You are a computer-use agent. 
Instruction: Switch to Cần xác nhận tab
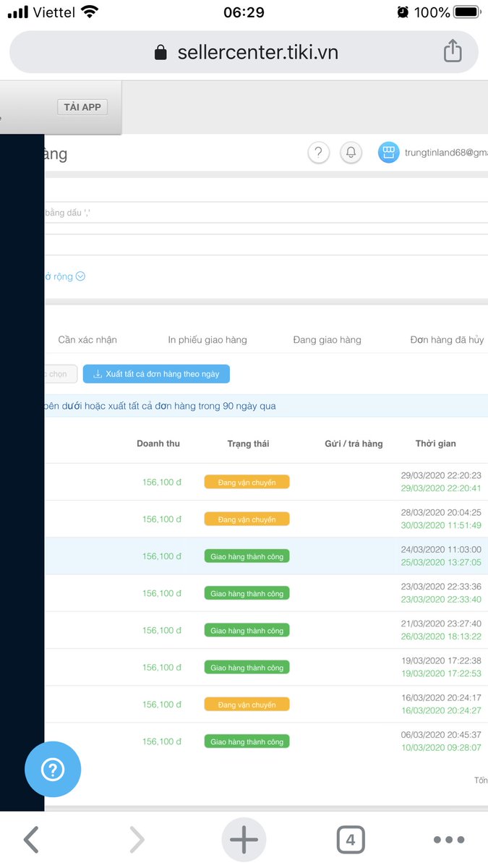click(x=87, y=340)
